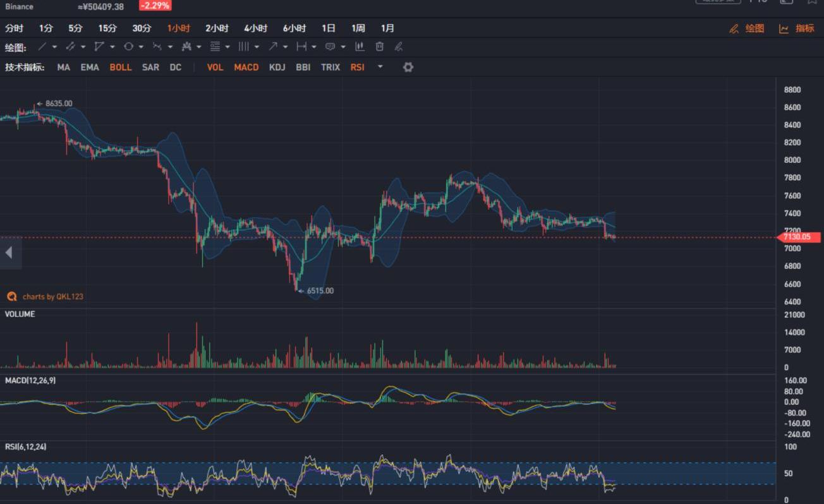Select the arrow drawing tool
Image resolution: width=824 pixels, height=504 pixels.
point(273,47)
